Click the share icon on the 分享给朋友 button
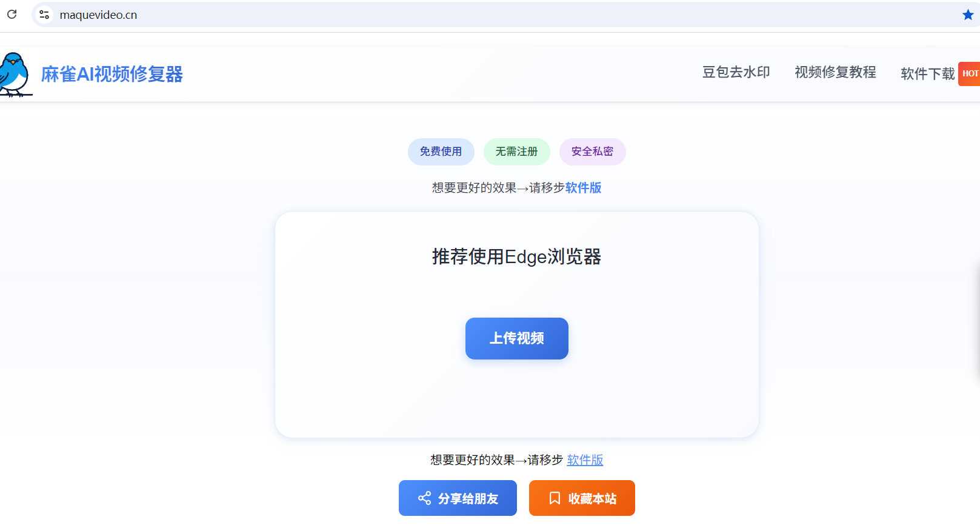 click(424, 498)
